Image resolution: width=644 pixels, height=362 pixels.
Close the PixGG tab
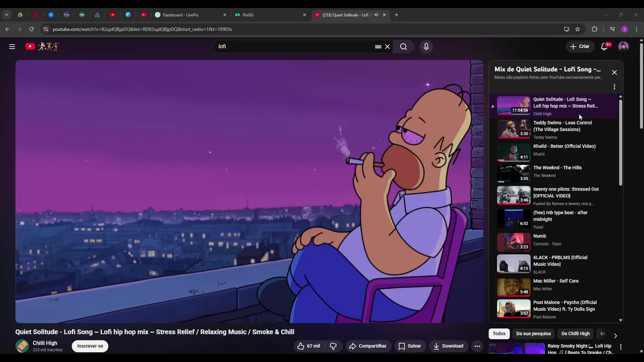tap(304, 15)
